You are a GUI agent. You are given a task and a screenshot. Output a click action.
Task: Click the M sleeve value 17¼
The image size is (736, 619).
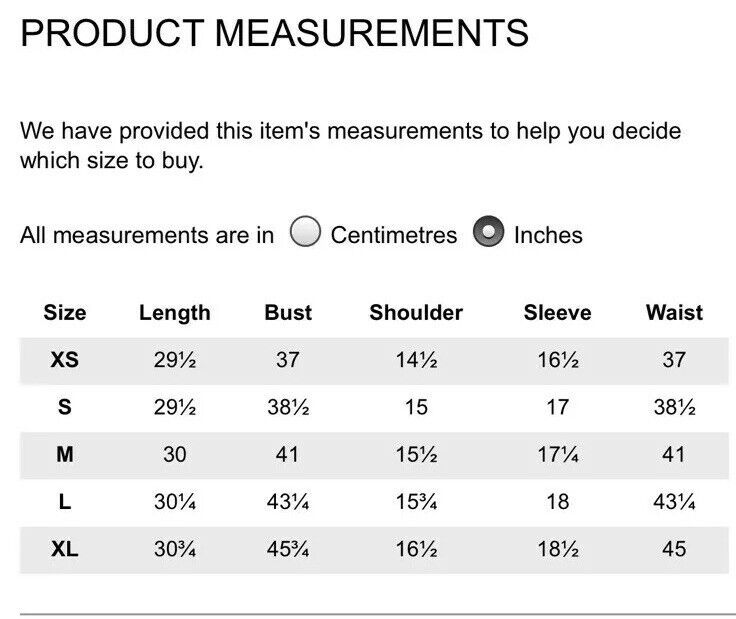pos(558,454)
